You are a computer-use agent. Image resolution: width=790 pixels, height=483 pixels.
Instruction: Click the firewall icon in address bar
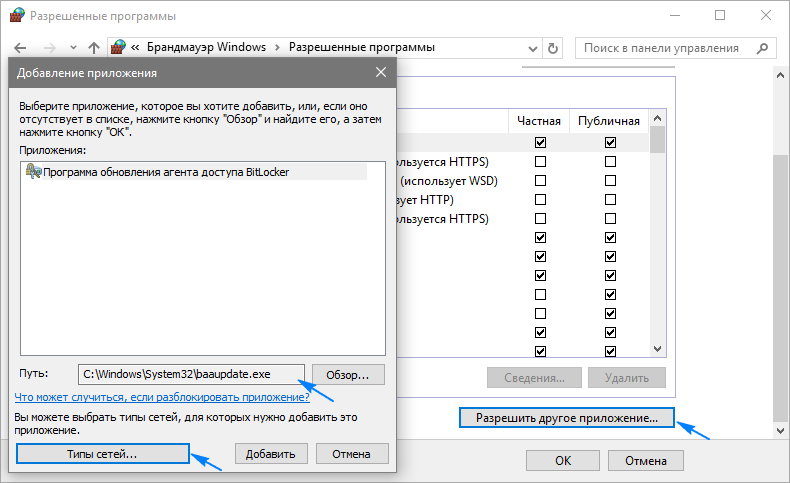[x=119, y=47]
